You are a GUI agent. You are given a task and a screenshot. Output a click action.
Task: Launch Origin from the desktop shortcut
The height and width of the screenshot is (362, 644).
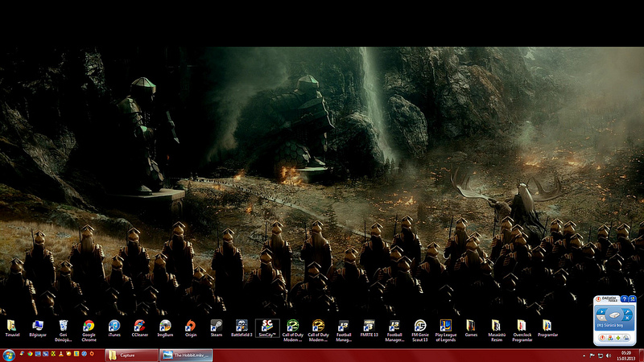191,327
